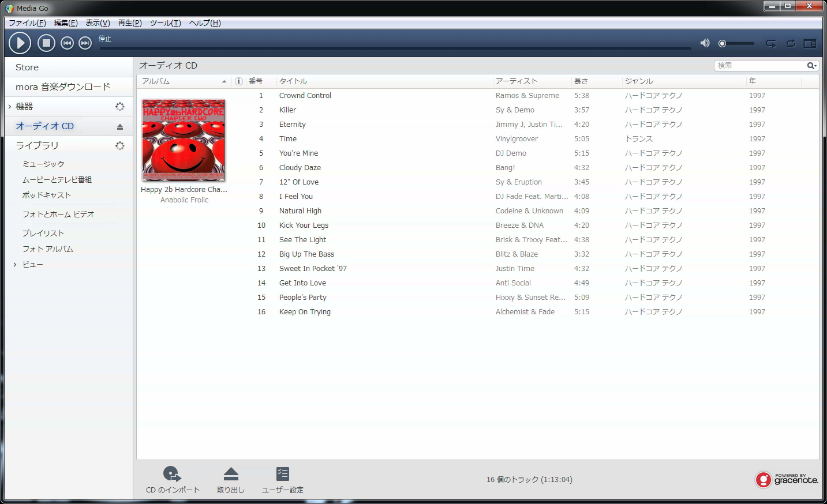Stop playback with the Stop button
Viewport: 827px width, 504px height.
46,43
